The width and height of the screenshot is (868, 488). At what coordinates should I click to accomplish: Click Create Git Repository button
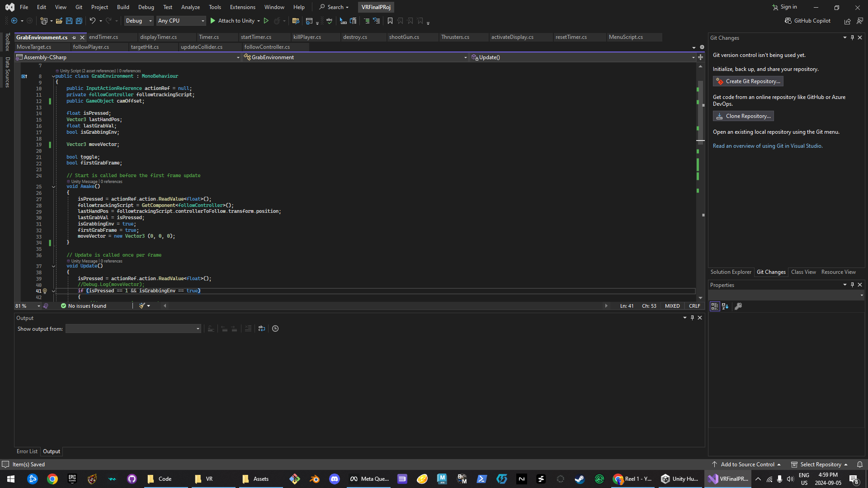point(748,81)
